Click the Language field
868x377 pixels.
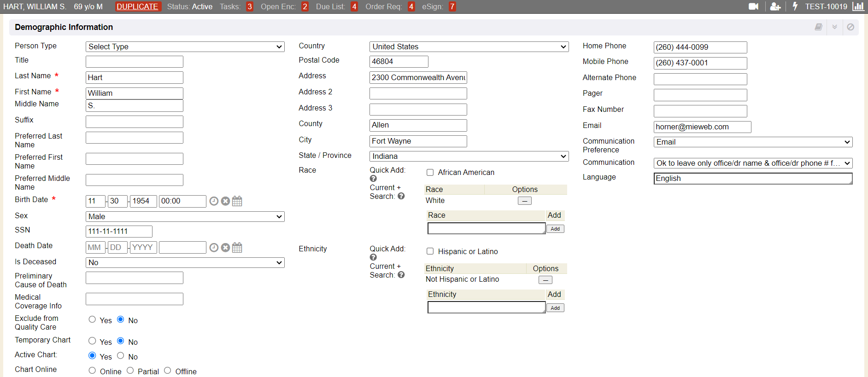(753, 179)
